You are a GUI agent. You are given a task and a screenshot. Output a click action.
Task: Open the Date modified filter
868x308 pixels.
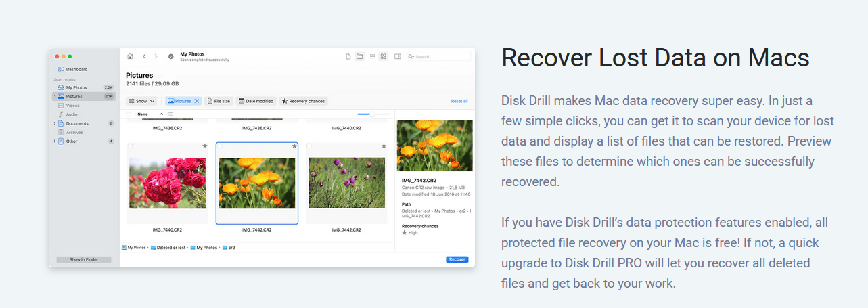(256, 101)
